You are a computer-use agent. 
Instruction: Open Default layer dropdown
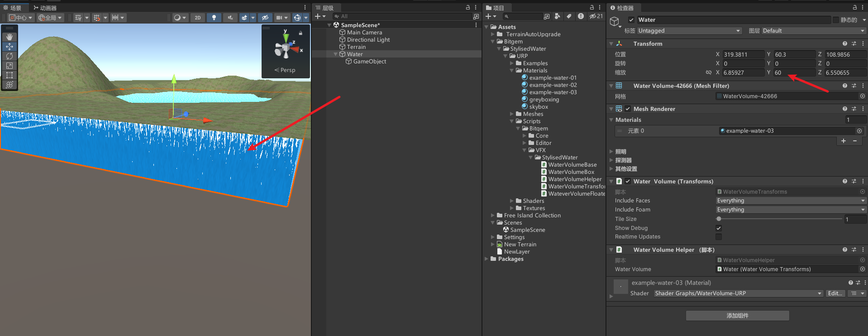(814, 31)
